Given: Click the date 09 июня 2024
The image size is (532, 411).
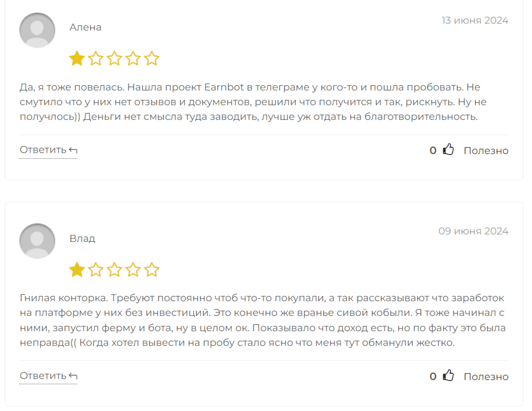Looking at the screenshot, I should pyautogui.click(x=473, y=231).
